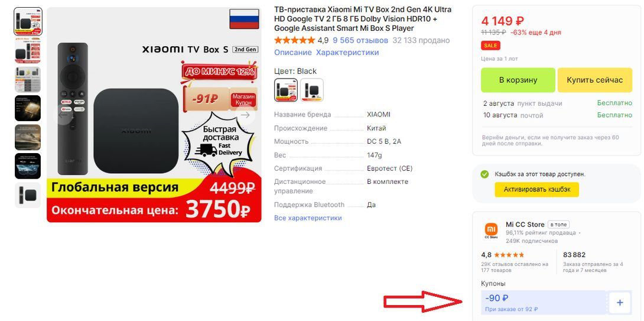644x321 pixels.
Task: Open the third product thumbnail in the gallery
Action: tap(28, 79)
